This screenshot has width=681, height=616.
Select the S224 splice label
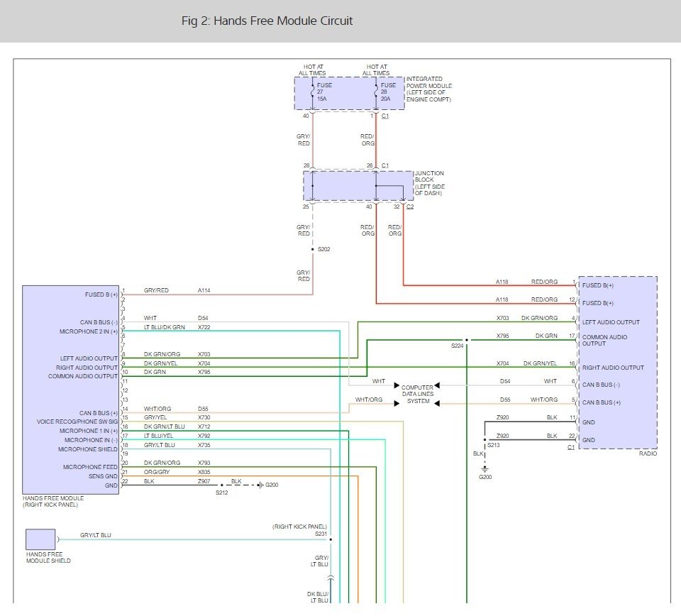[458, 346]
